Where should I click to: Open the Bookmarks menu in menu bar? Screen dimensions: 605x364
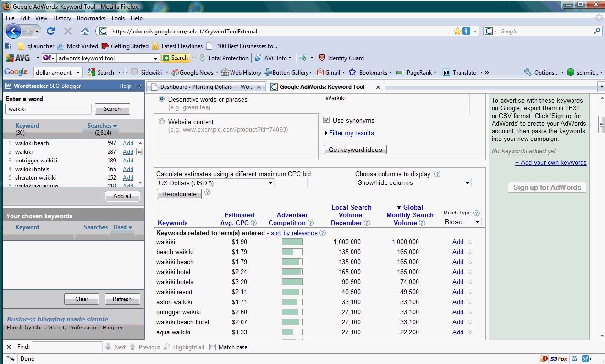[91, 18]
